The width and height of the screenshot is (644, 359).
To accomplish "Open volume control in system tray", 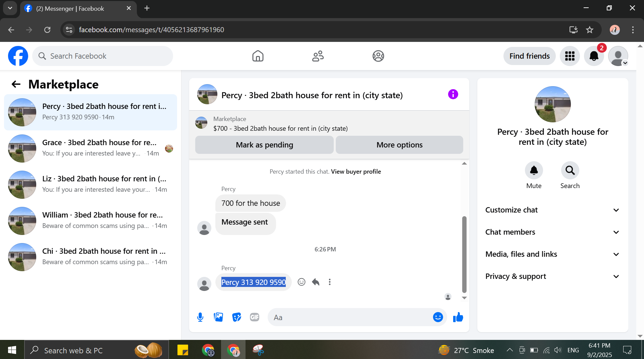I will pos(558,350).
